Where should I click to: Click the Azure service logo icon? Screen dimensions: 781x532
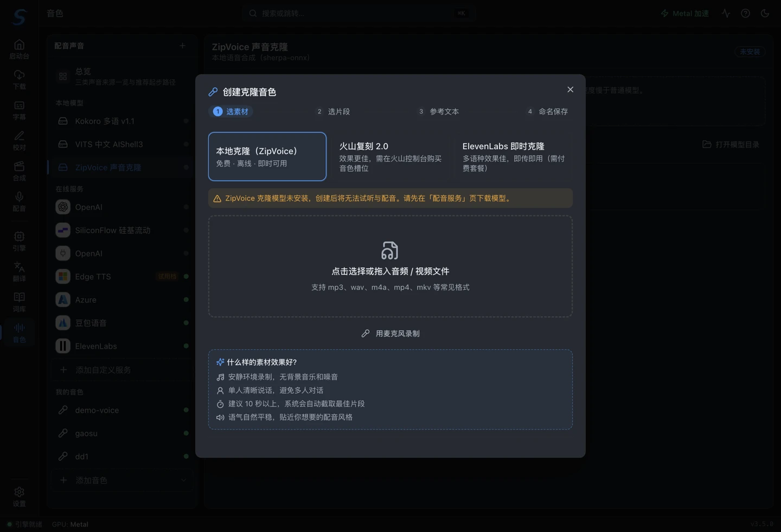click(x=63, y=299)
